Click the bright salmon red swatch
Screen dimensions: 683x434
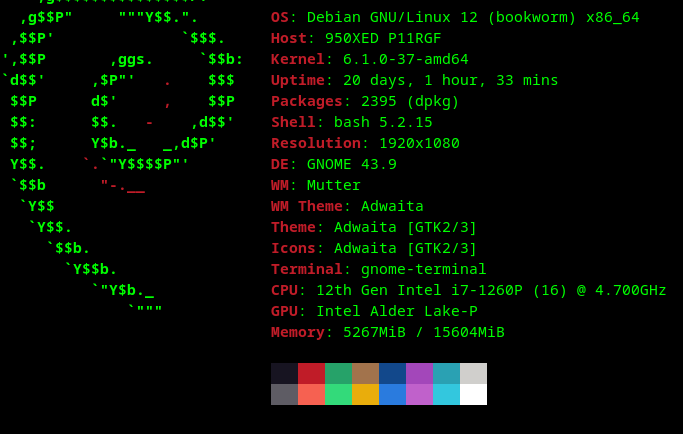pyautogui.click(x=311, y=394)
